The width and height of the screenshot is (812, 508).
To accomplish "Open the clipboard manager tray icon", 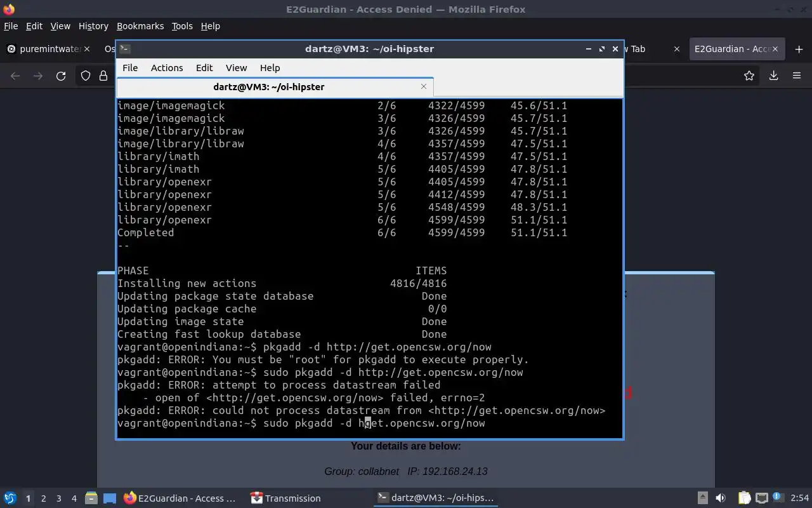I will [744, 498].
